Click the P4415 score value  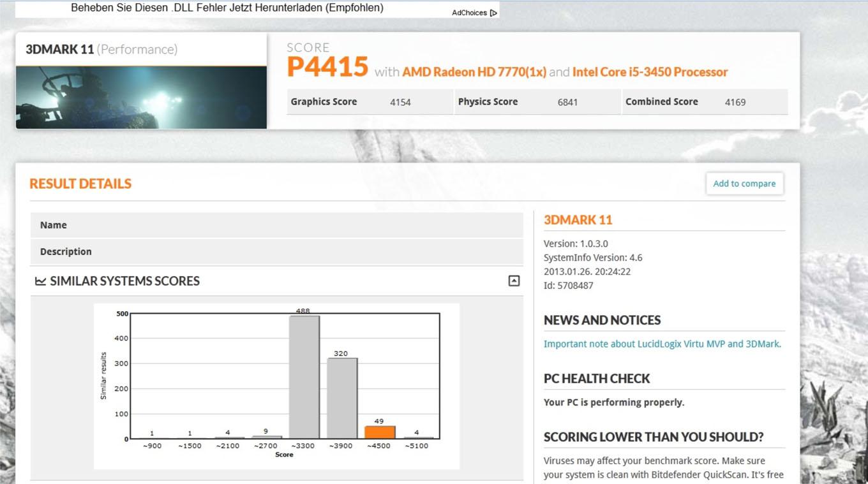click(x=327, y=67)
